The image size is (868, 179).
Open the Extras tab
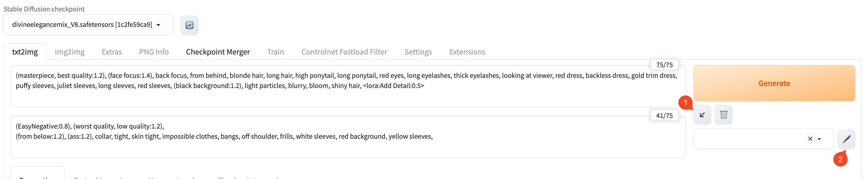[x=112, y=52]
